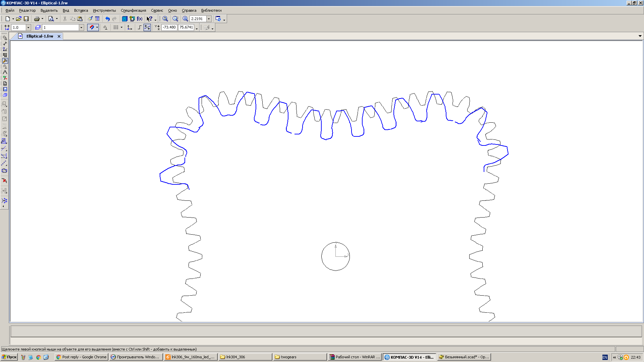
Task: Expand the line scale 1.0 dropdown
Action: [28, 27]
